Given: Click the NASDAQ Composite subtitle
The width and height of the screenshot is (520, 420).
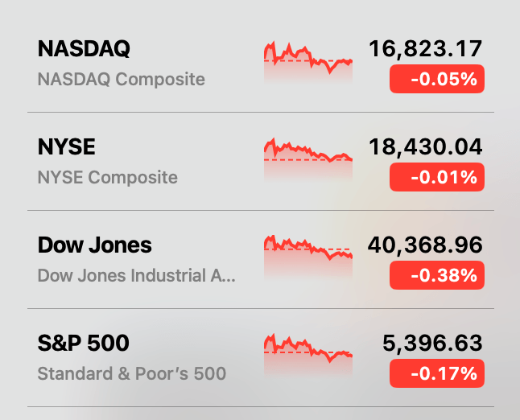Looking at the screenshot, I should pyautogui.click(x=122, y=80).
